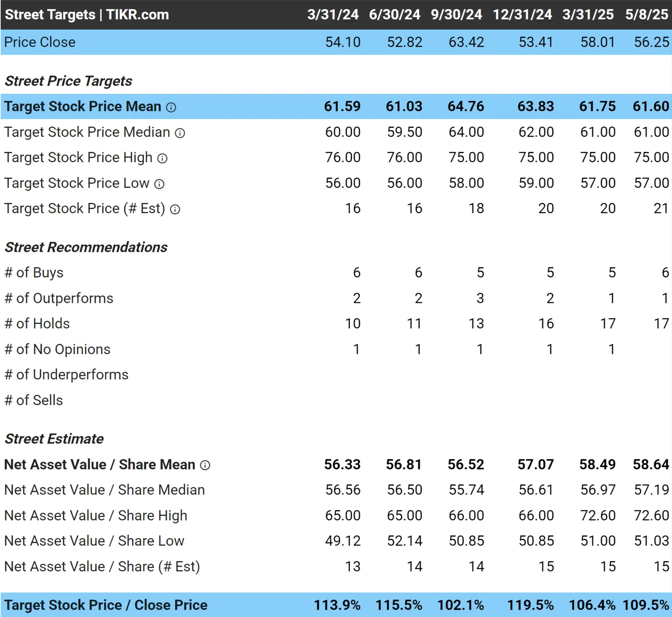
Task: Click Target Stock Price estimate count 21
Action: 661,209
